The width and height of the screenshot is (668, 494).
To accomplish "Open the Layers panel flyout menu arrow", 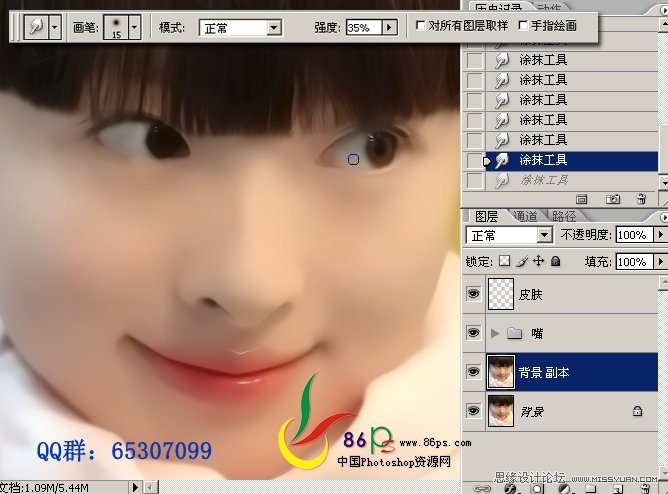I will coord(664,216).
